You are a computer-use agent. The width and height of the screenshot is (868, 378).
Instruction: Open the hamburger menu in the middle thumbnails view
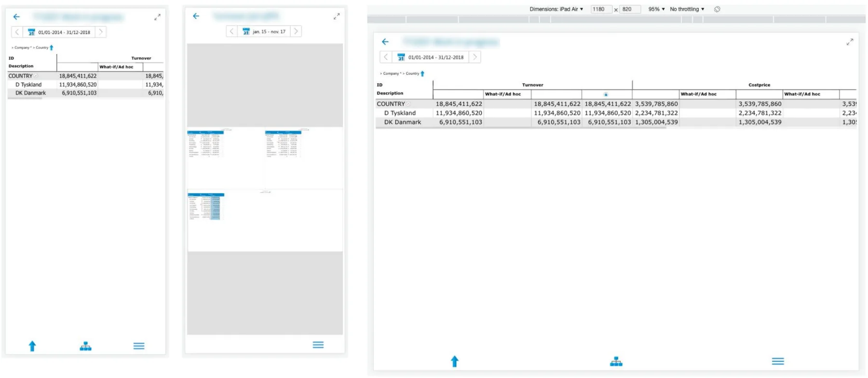(318, 345)
